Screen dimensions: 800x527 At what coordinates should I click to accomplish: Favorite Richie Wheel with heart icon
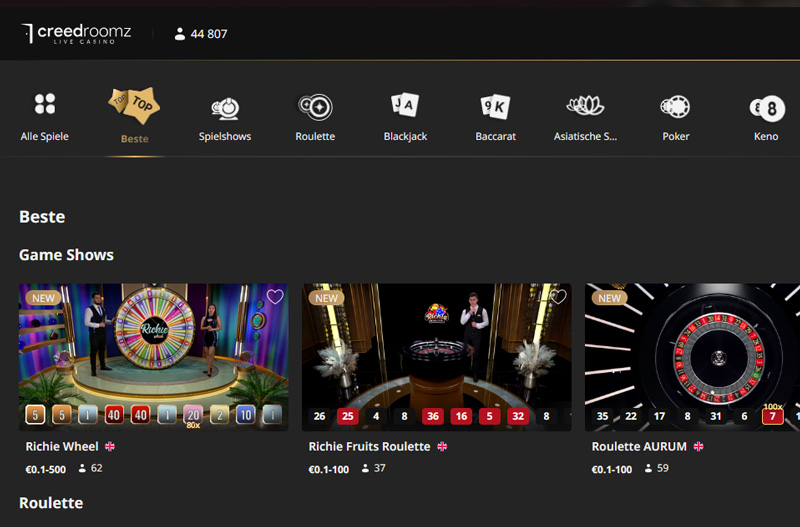[275, 296]
